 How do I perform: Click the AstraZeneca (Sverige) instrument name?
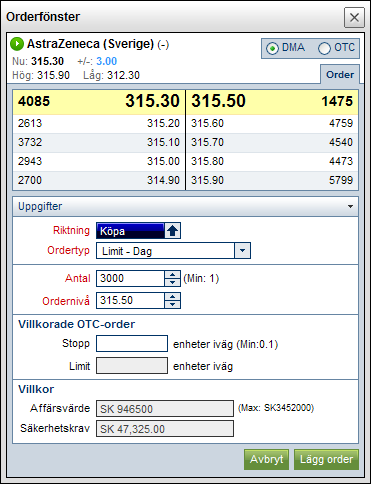point(90,44)
